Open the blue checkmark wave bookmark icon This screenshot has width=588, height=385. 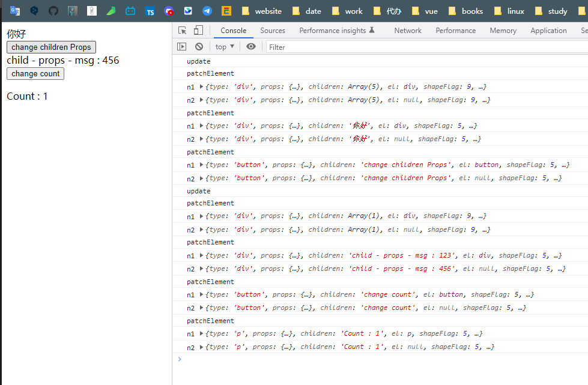[x=188, y=11]
